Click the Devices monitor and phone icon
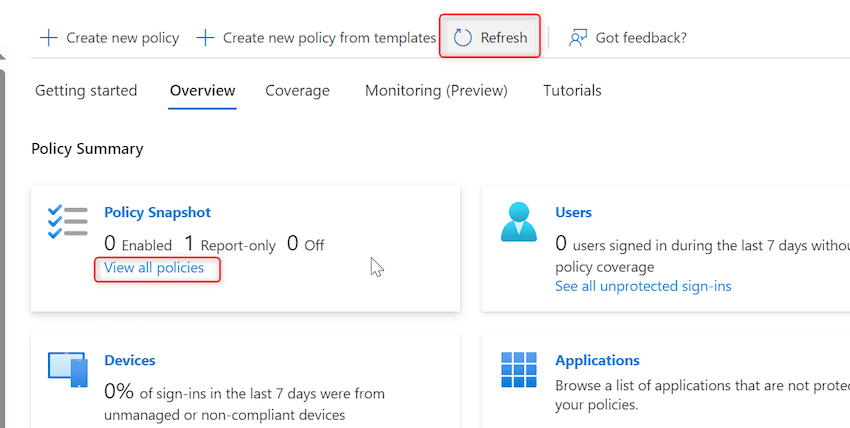The width and height of the screenshot is (850, 428). tap(68, 369)
